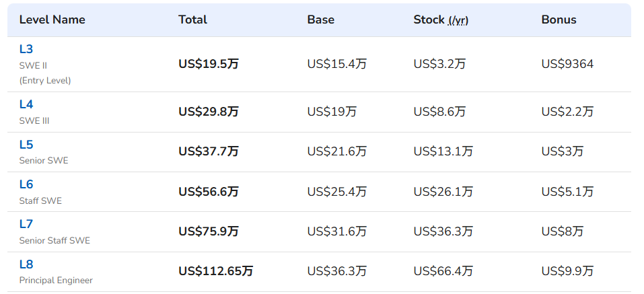Click the L6 stock value US$26.1万
644x294 pixels.
[443, 191]
